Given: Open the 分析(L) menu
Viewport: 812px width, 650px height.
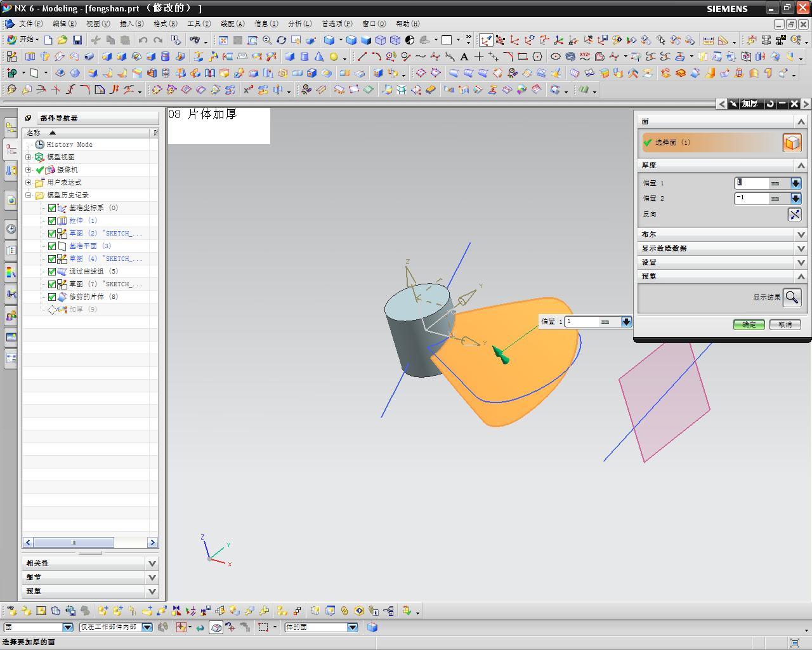Looking at the screenshot, I should tap(299, 23).
